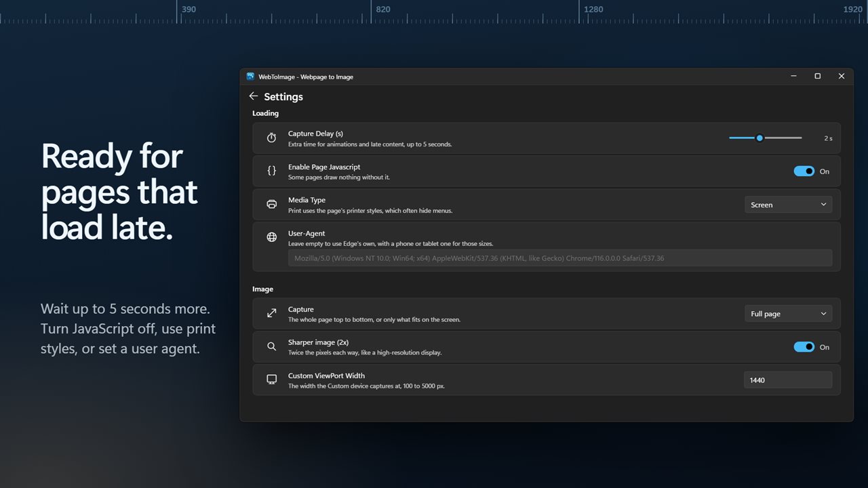Click the WebToImage app icon in title bar

pyautogui.click(x=250, y=77)
